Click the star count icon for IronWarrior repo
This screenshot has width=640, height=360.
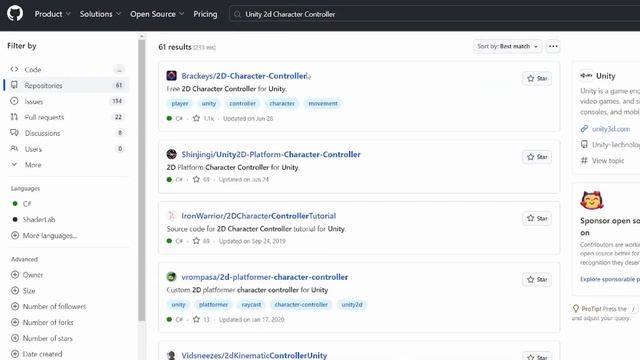click(196, 241)
